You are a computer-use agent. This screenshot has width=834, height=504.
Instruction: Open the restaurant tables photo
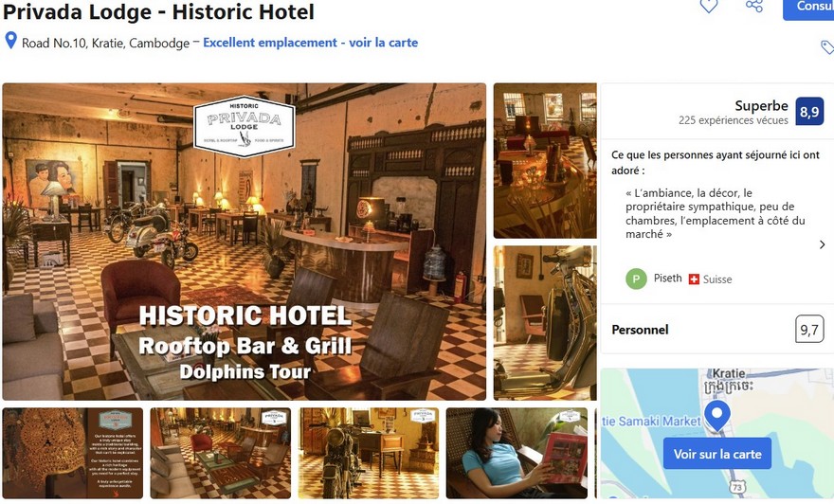(545, 160)
